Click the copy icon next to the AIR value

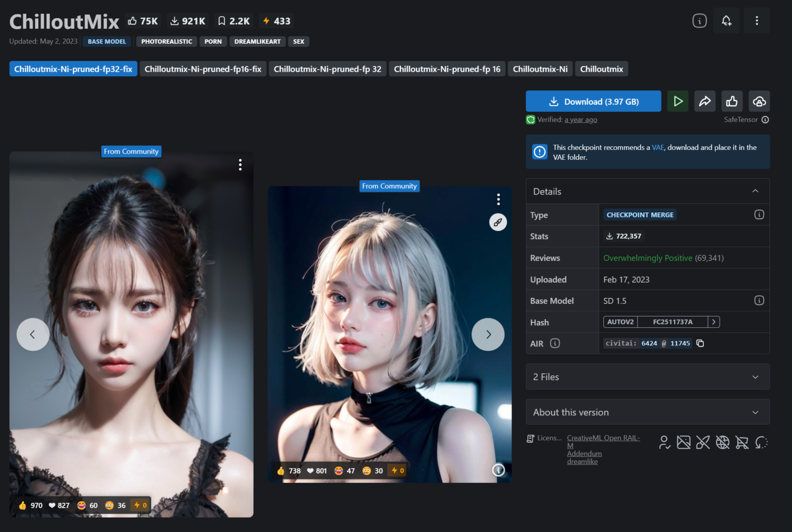[700, 343]
